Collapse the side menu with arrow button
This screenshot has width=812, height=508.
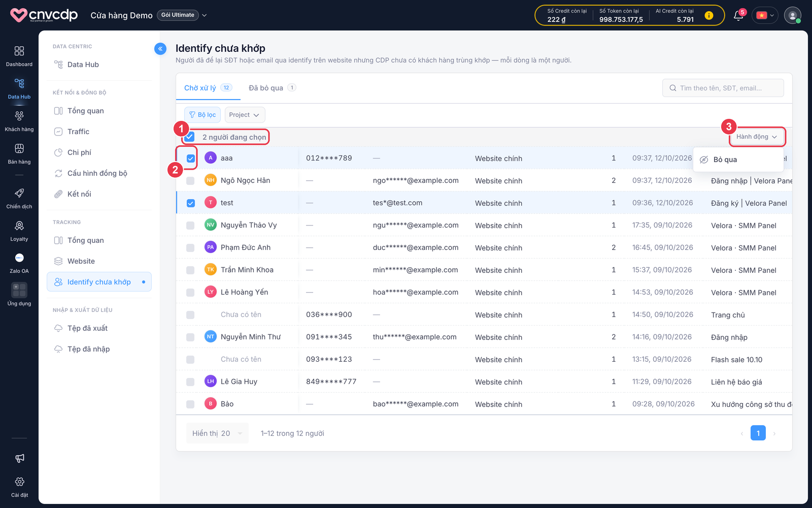click(160, 49)
